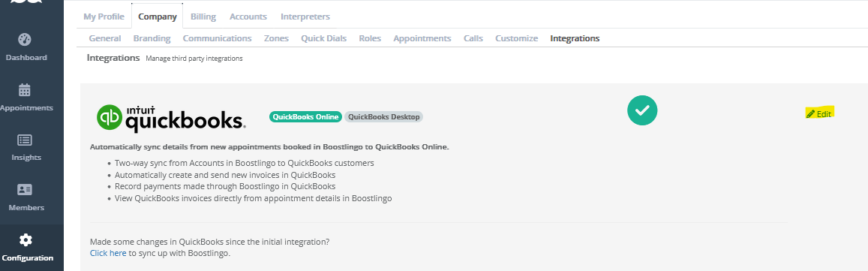Open Configuration gear icon
This screenshot has width=868, height=271.
click(26, 240)
